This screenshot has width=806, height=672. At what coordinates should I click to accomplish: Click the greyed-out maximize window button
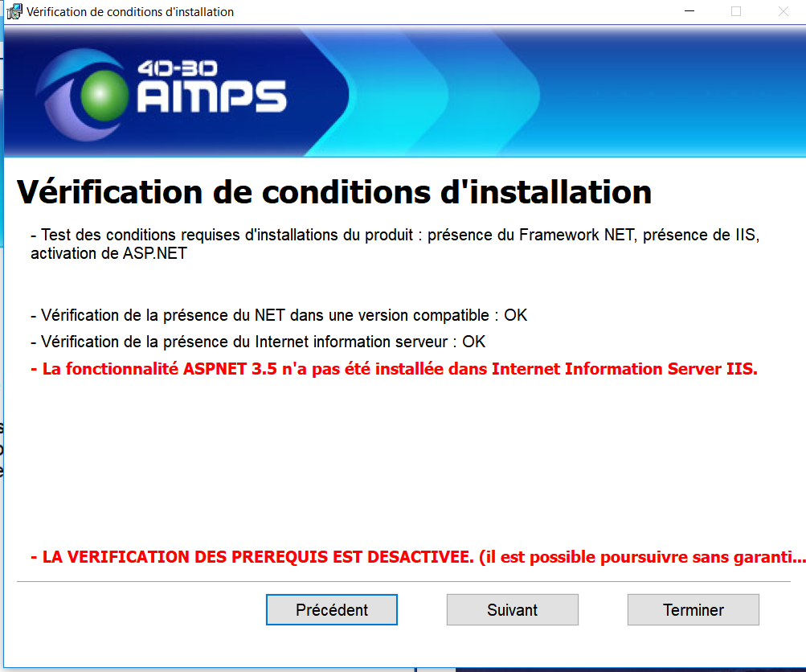736,11
